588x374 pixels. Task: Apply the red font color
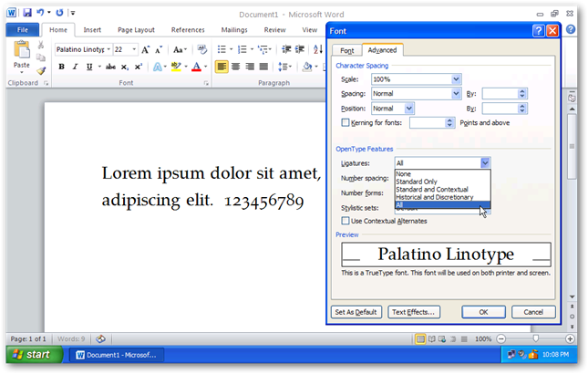(197, 67)
